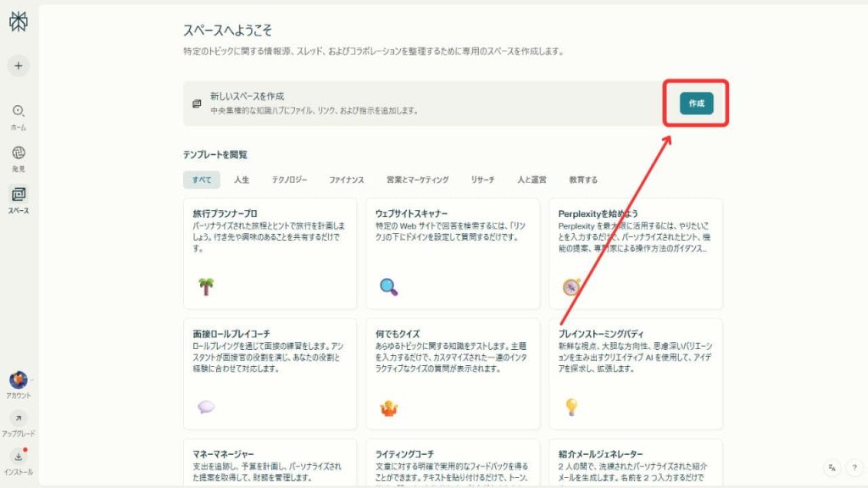Click the インストール download icon

(x=19, y=457)
